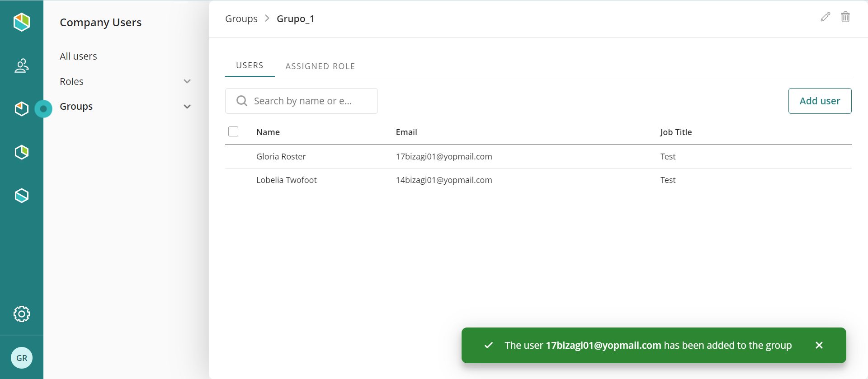Delete group with the trash icon

(845, 17)
